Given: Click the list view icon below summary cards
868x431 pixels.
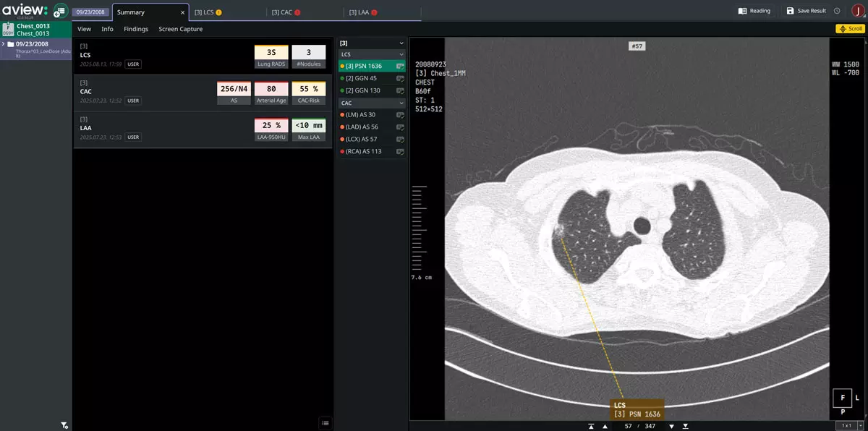Looking at the screenshot, I should (x=325, y=423).
